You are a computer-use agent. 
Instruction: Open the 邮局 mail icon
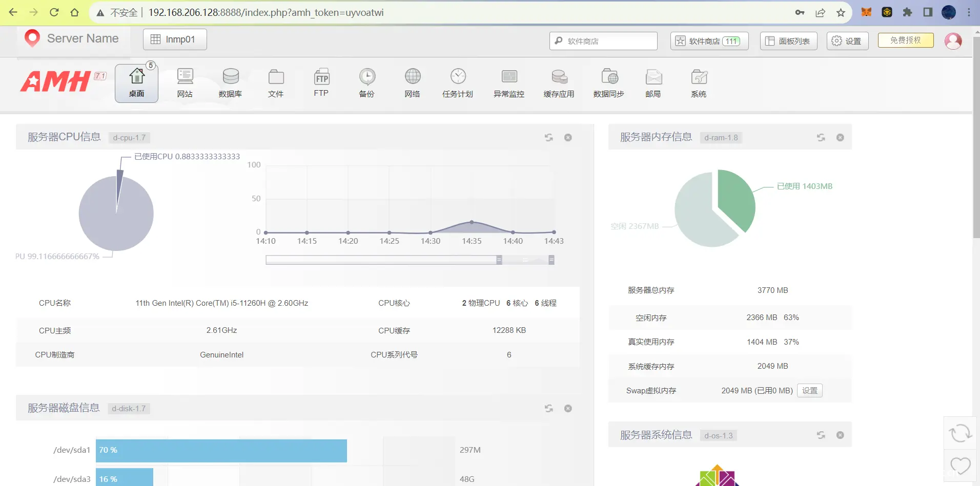654,83
